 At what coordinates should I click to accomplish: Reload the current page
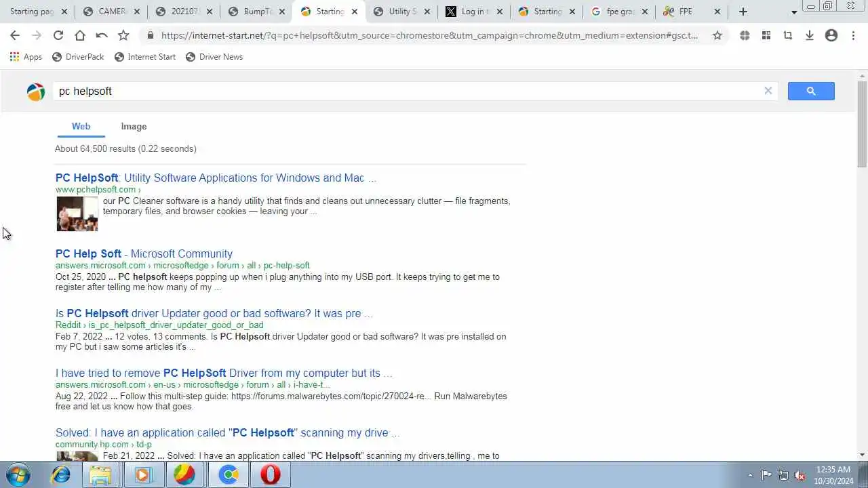pos(58,35)
